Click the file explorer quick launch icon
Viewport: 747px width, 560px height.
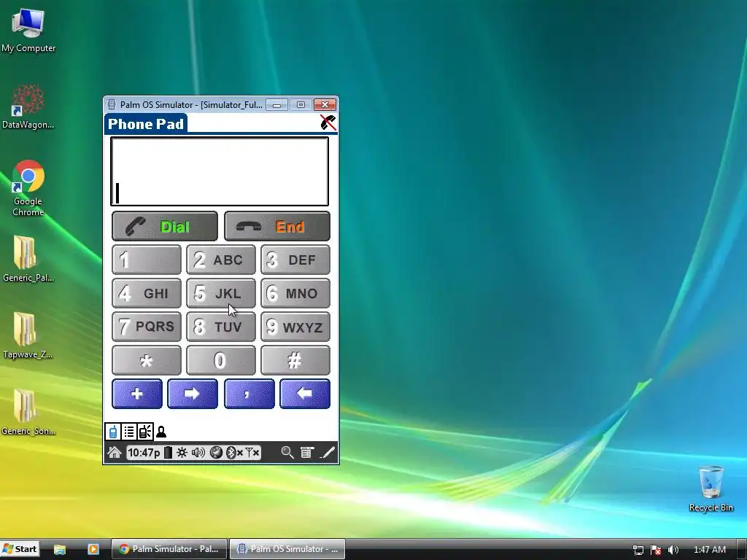point(60,549)
